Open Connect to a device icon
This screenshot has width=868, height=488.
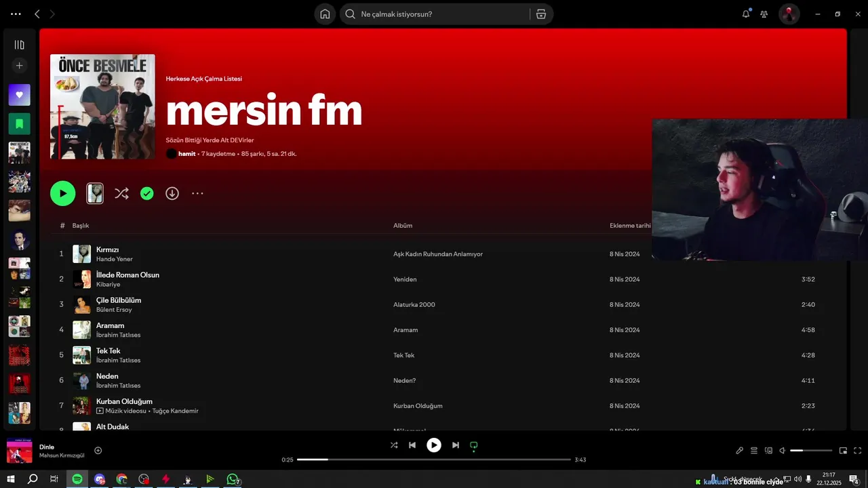coord(768,451)
